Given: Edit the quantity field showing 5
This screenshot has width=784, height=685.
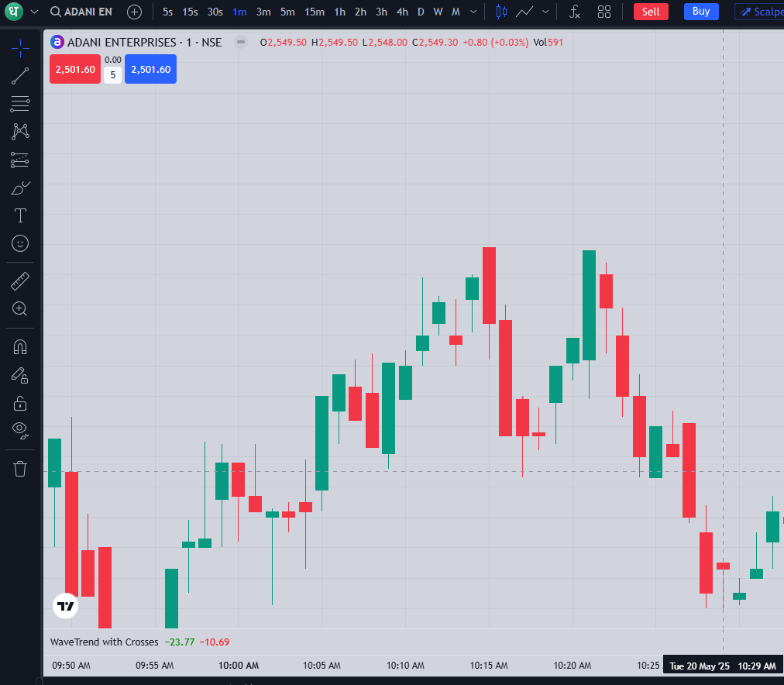Looking at the screenshot, I should [113, 75].
